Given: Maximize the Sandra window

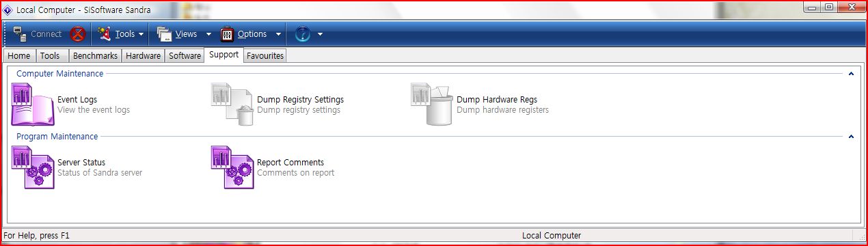Looking at the screenshot, I should [829, 7].
